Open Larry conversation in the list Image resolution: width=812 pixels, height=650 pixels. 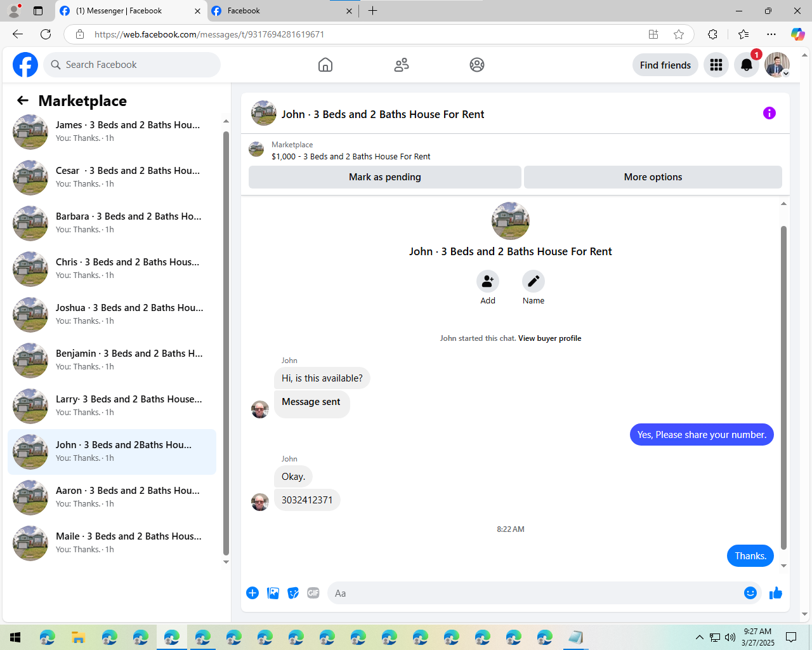click(112, 406)
